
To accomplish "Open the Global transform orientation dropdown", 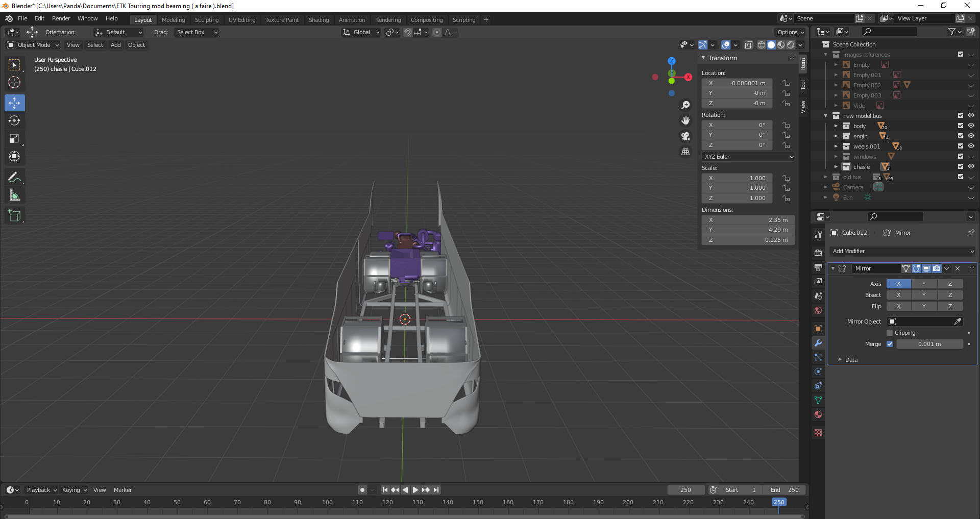I will pos(361,32).
